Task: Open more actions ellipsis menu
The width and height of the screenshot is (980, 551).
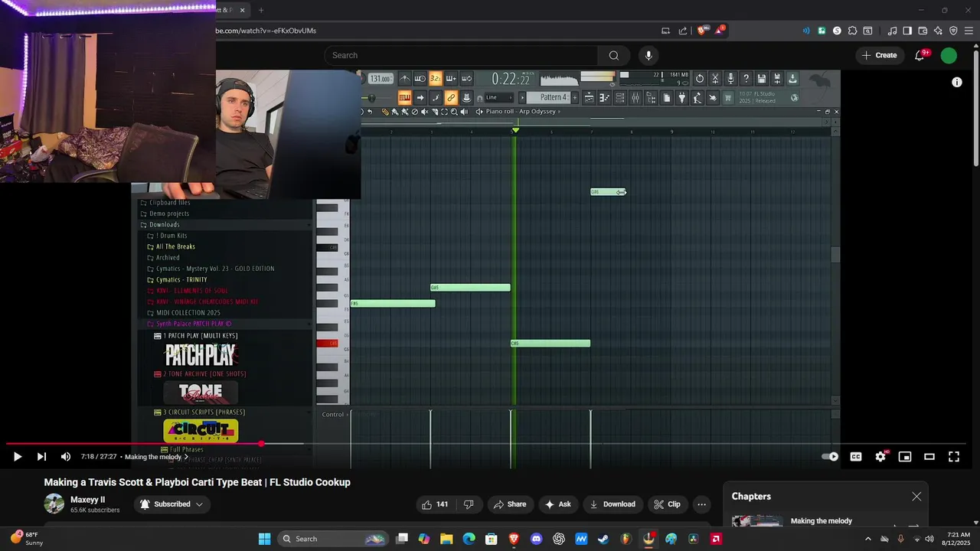Action: tap(701, 504)
